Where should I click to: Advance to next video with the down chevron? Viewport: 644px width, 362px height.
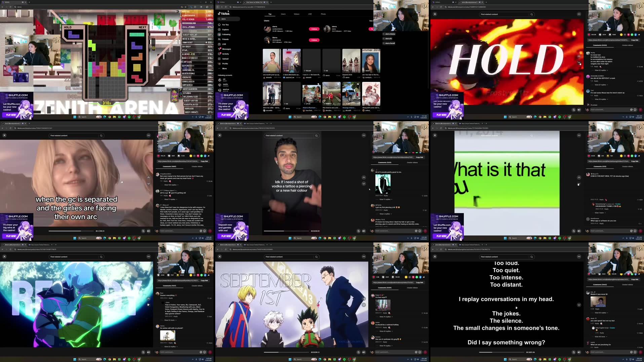364,183
